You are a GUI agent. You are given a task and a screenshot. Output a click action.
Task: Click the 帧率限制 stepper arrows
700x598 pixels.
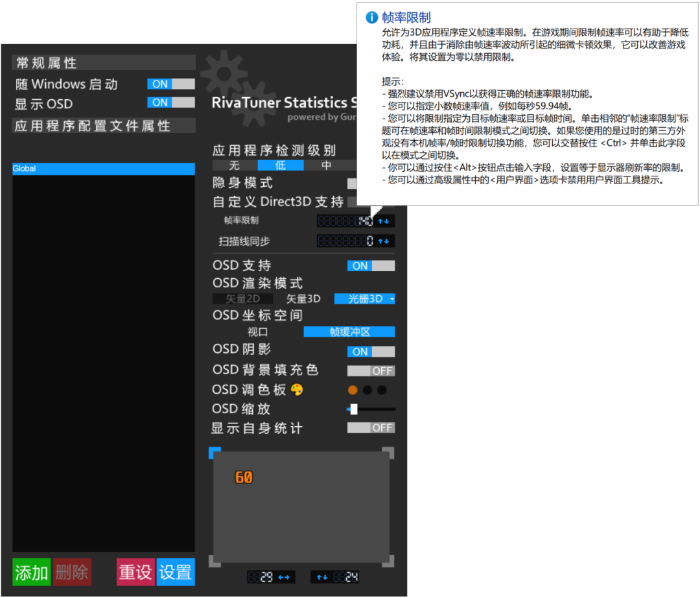pyautogui.click(x=384, y=221)
